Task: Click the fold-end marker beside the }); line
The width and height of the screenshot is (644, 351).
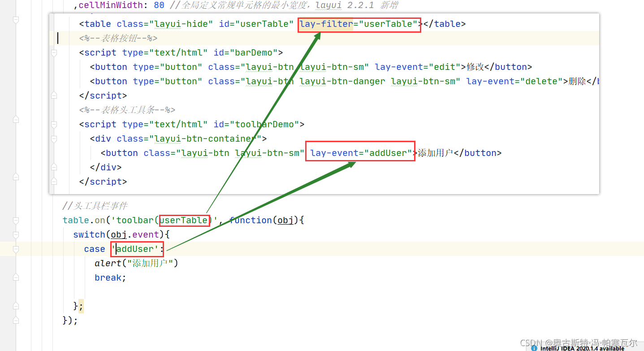Action: [x=16, y=320]
